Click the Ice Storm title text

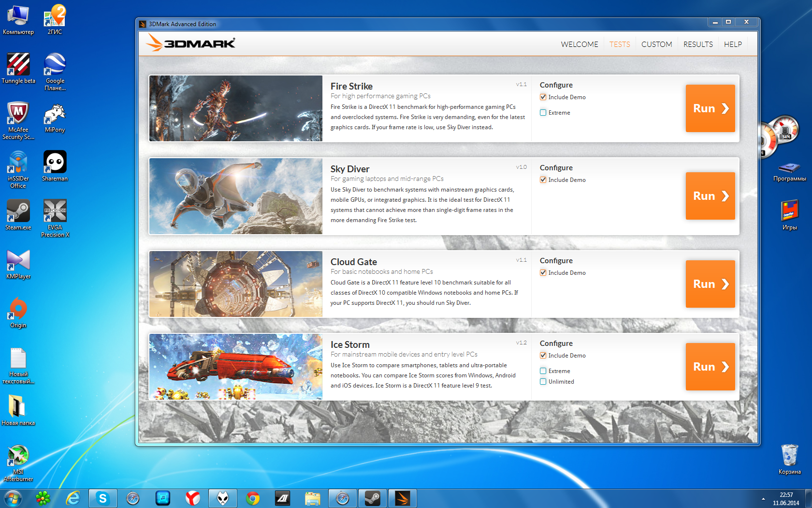click(350, 344)
